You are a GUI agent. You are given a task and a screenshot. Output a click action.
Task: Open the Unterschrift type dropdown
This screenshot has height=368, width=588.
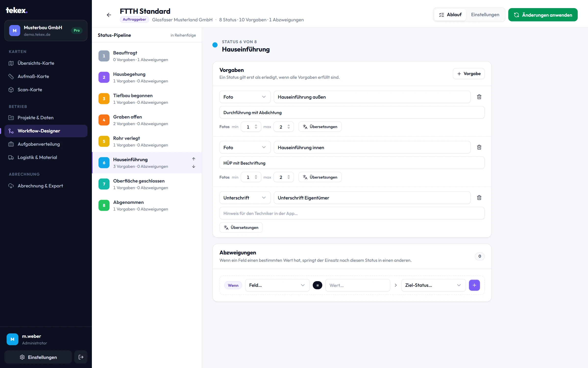[x=245, y=197]
